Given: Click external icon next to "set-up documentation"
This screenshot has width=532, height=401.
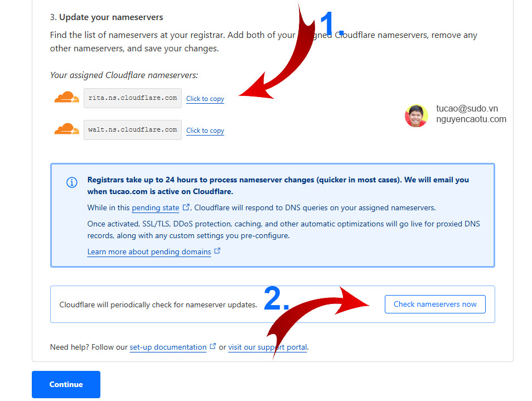Looking at the screenshot, I should 213,346.
